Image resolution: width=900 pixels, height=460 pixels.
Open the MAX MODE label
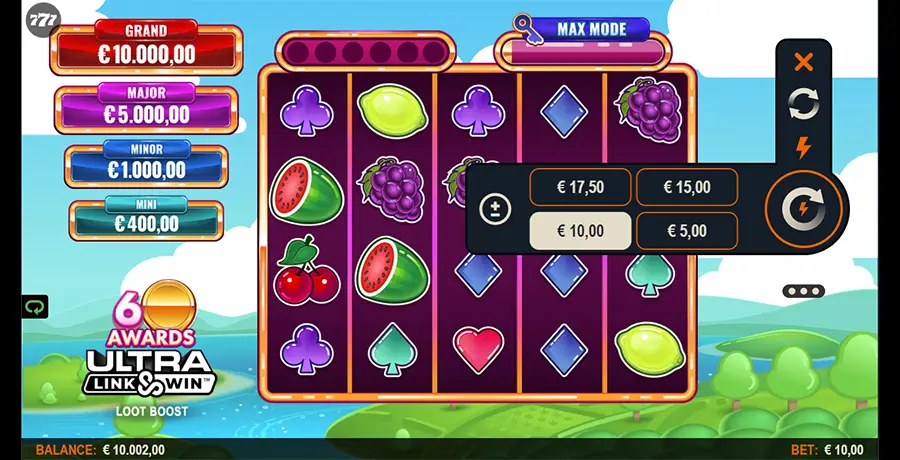point(592,29)
